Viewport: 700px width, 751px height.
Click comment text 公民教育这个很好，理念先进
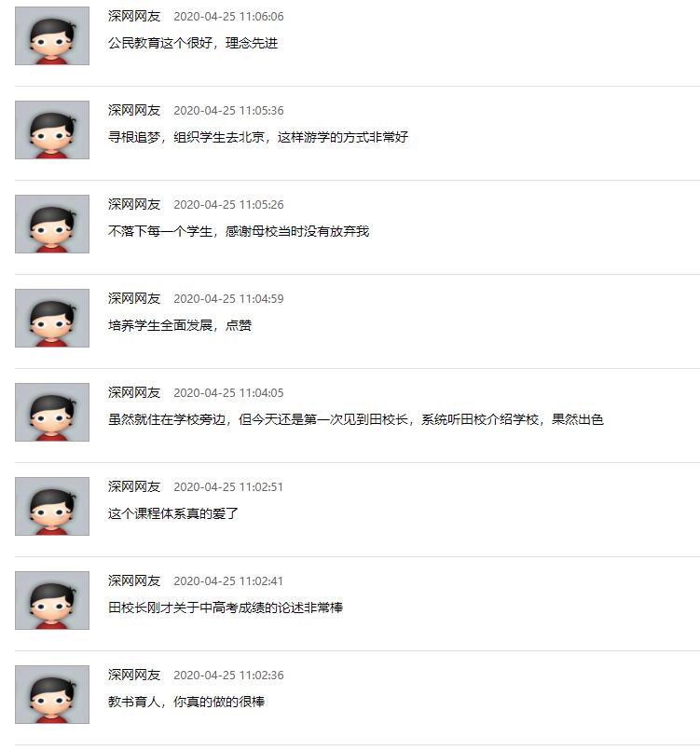(193, 43)
